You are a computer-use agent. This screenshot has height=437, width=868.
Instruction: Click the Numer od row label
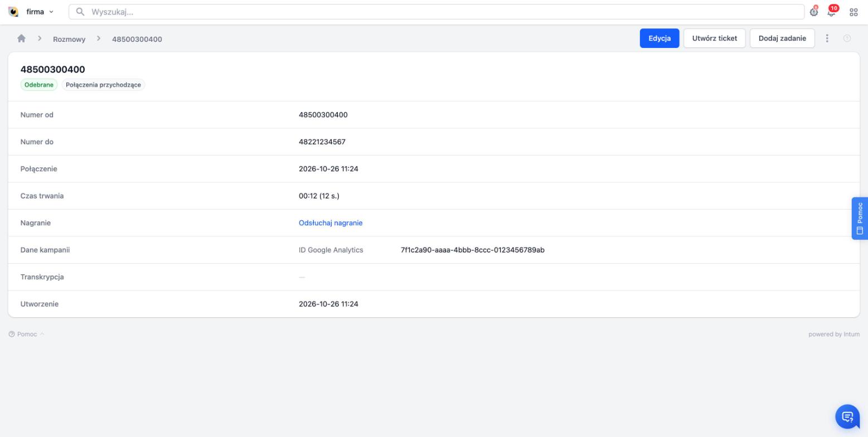(37, 115)
